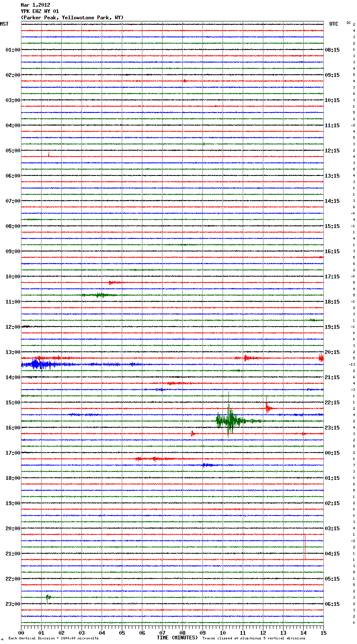The height and width of the screenshot is (644, 357).
Task: Click the UTC timezone label
Action: (333, 24)
